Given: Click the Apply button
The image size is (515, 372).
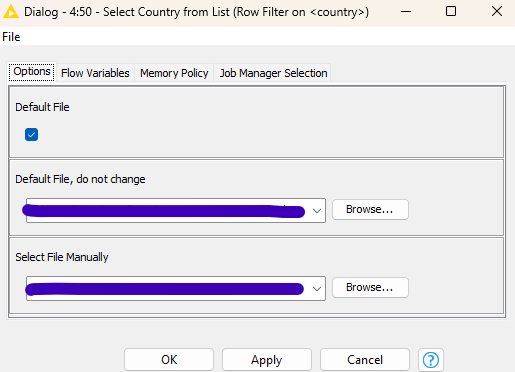Looking at the screenshot, I should pyautogui.click(x=267, y=360).
